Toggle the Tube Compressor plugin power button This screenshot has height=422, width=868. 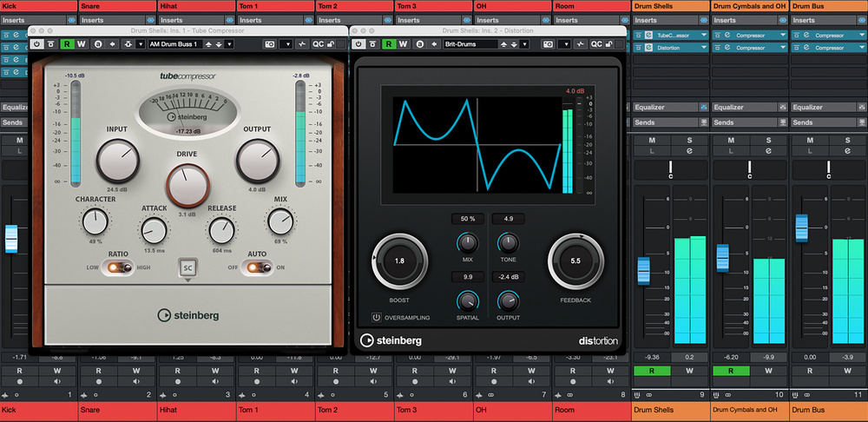pyautogui.click(x=37, y=43)
